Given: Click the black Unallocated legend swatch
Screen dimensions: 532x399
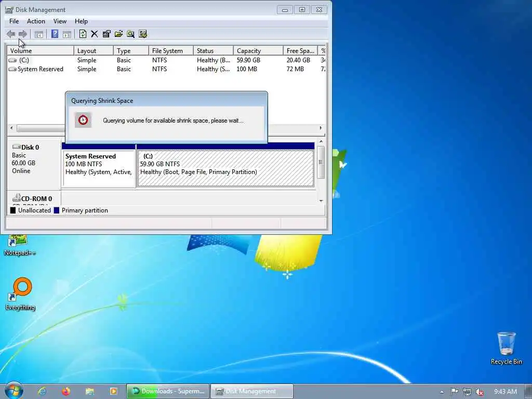Looking at the screenshot, I should coord(13,210).
